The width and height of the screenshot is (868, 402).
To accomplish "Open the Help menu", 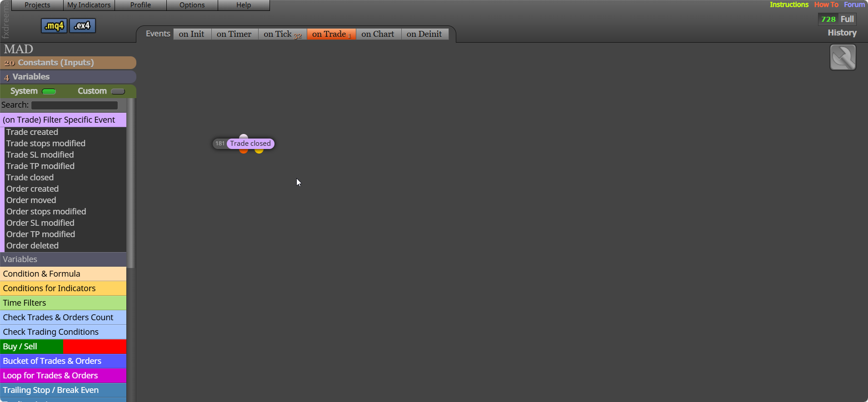I will point(244,5).
